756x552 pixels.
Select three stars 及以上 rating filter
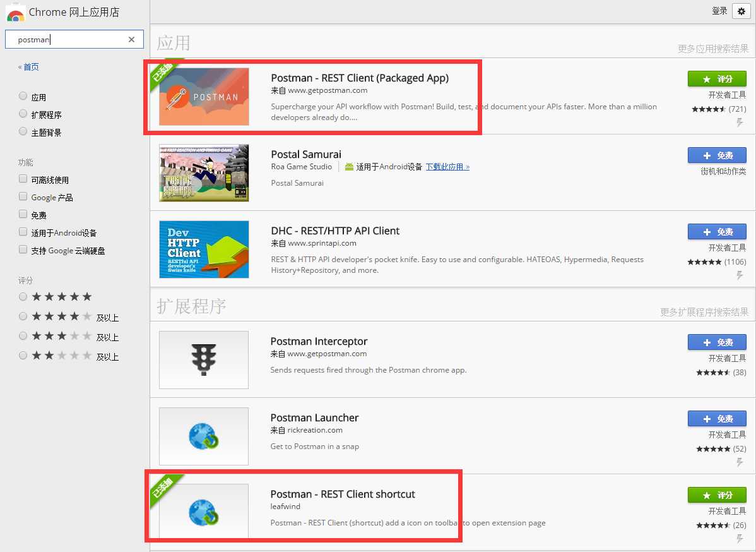coord(23,336)
